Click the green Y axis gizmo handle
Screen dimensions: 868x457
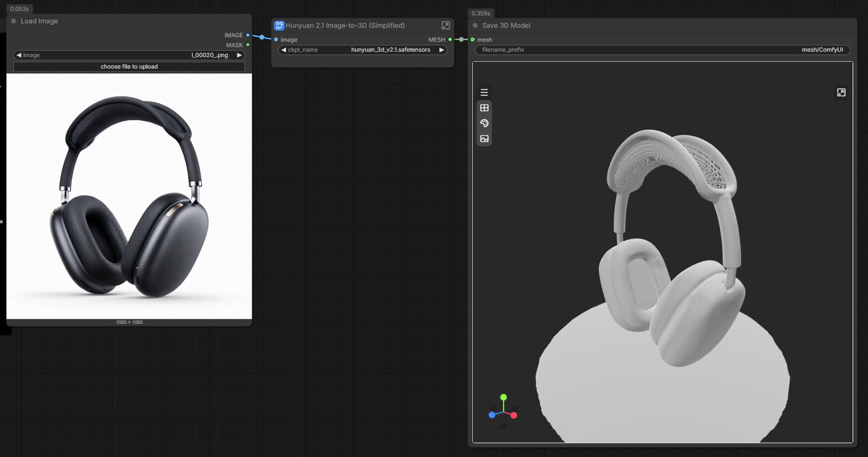[504, 397]
